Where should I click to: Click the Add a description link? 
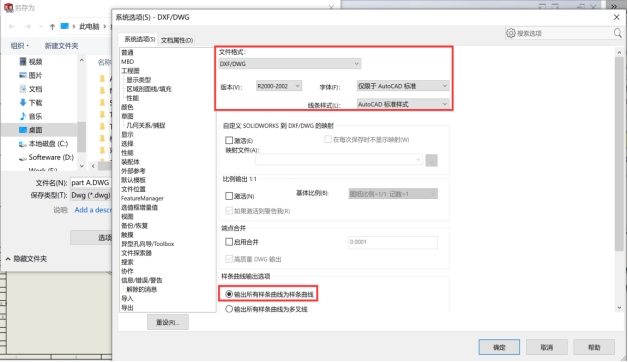tap(93, 210)
